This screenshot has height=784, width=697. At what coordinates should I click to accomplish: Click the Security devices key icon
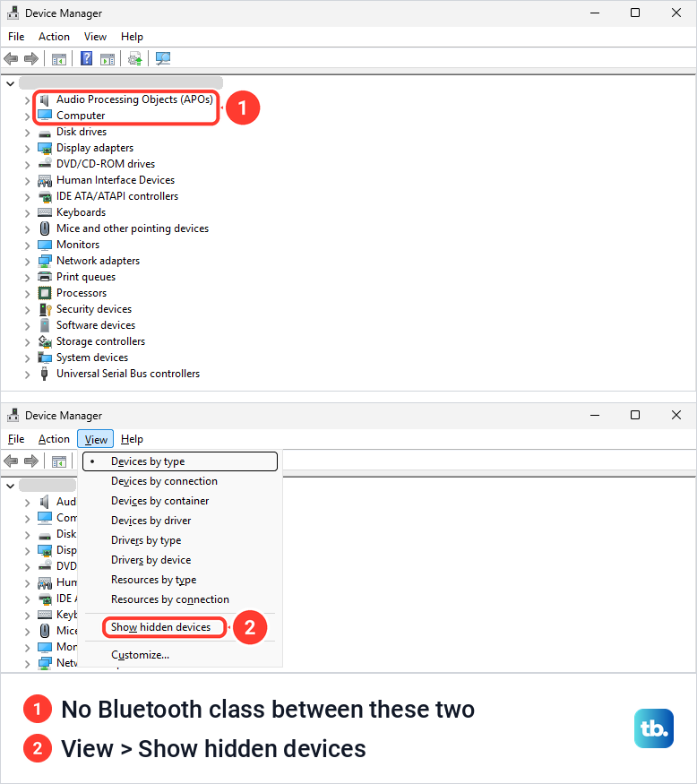[x=45, y=309]
